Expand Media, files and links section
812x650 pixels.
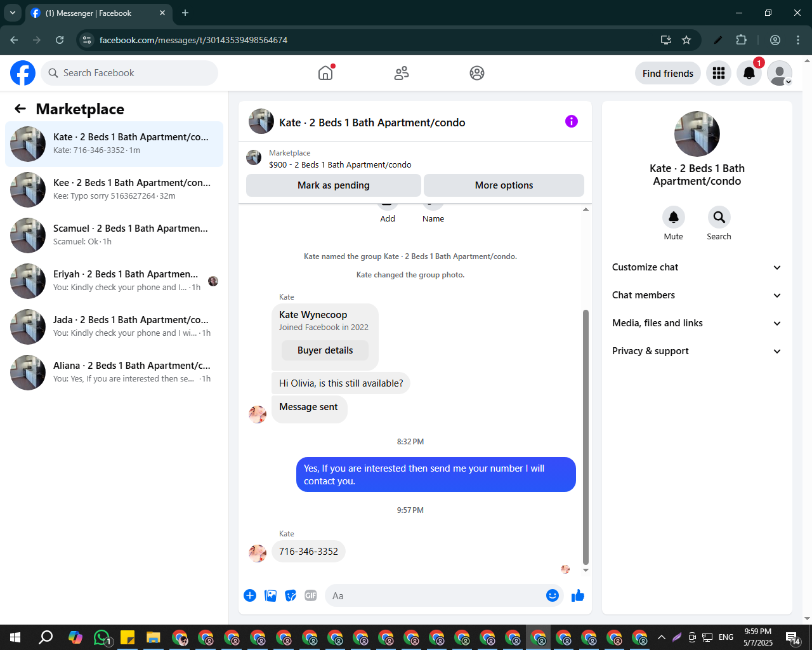697,323
